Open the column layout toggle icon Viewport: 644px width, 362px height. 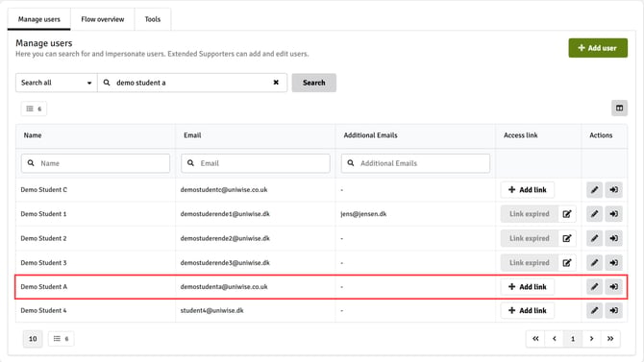coord(619,109)
